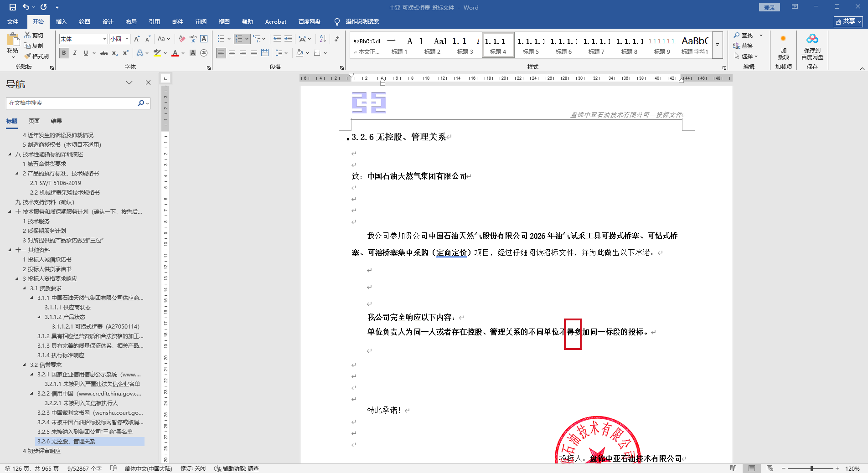Toggle subscript formatting
The height and width of the screenshot is (473, 868).
[x=115, y=53]
